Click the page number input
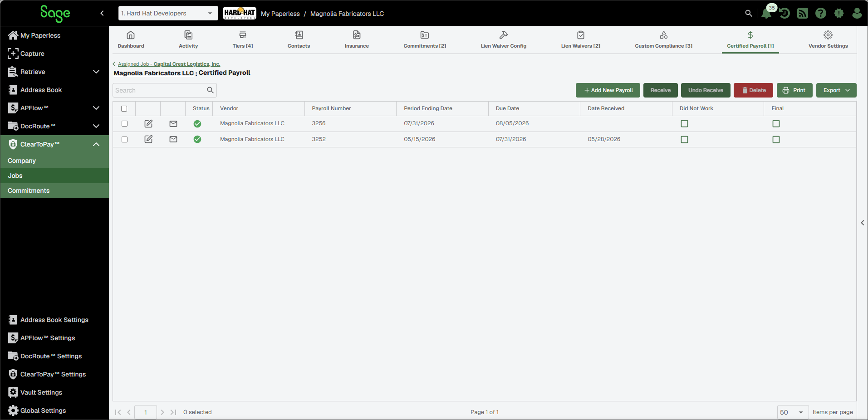 click(x=146, y=412)
